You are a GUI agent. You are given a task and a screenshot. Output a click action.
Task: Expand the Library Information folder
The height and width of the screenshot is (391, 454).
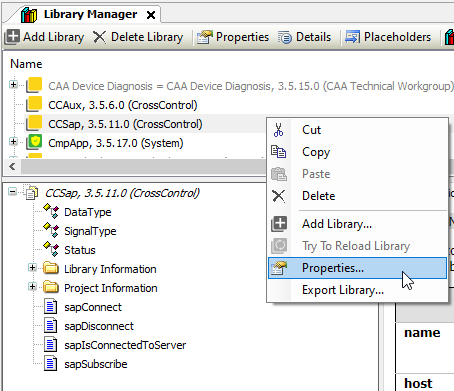(x=32, y=268)
